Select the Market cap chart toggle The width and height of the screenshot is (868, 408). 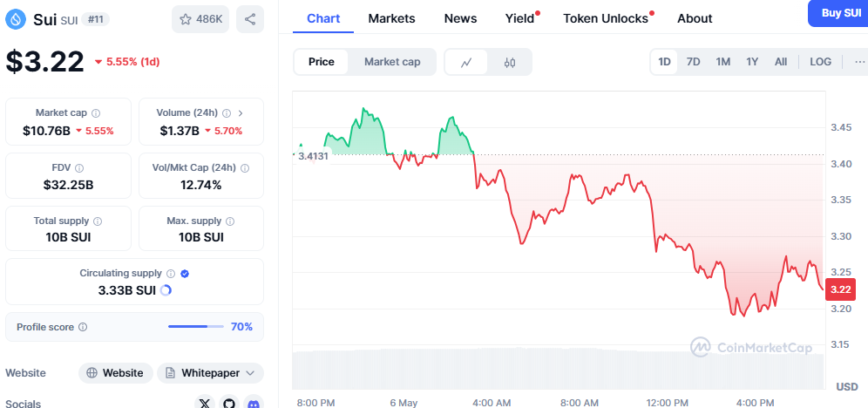click(392, 62)
